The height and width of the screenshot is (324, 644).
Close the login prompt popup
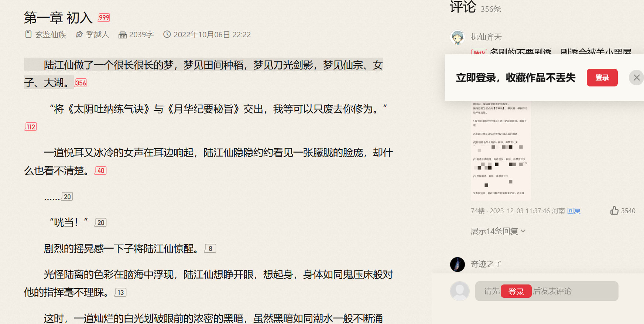pos(636,78)
